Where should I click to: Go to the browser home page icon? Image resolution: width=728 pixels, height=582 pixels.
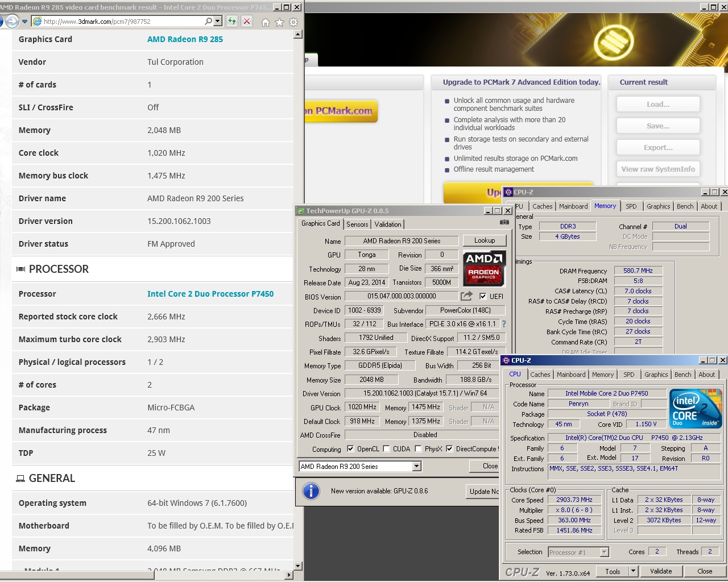(x=265, y=22)
